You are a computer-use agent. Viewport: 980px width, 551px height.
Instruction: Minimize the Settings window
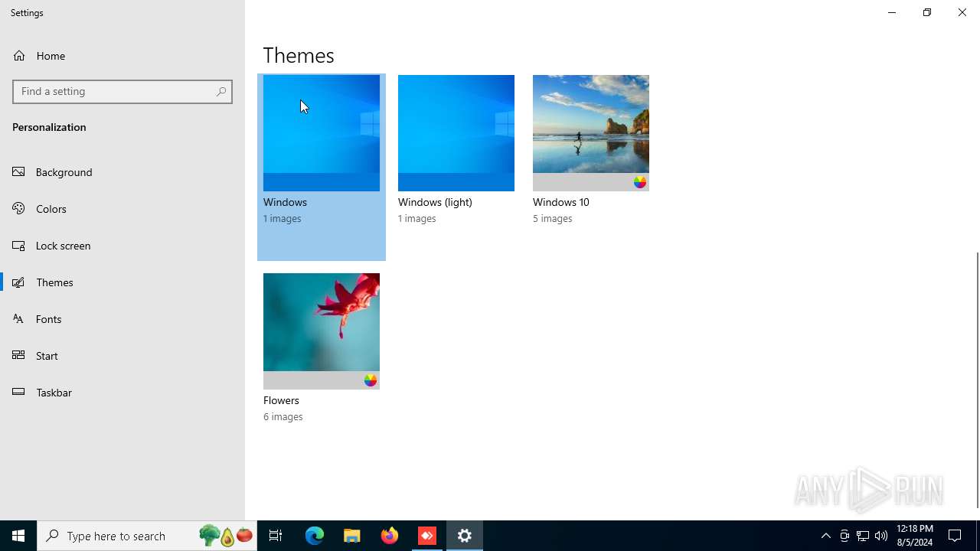[x=892, y=12]
